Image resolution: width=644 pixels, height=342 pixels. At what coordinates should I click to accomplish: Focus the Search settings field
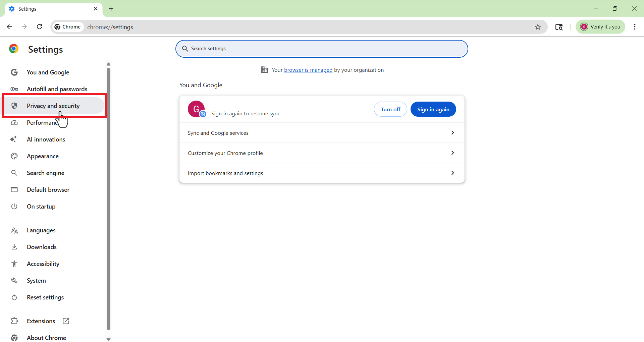click(x=321, y=49)
